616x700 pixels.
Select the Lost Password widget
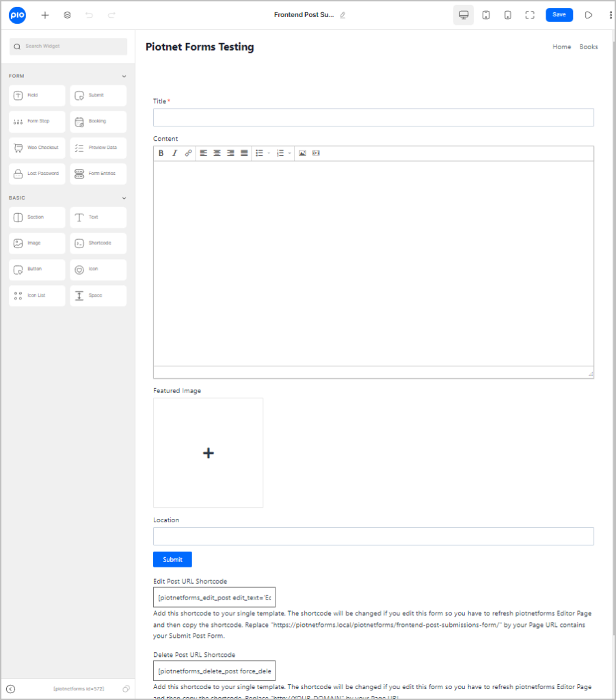(x=37, y=174)
